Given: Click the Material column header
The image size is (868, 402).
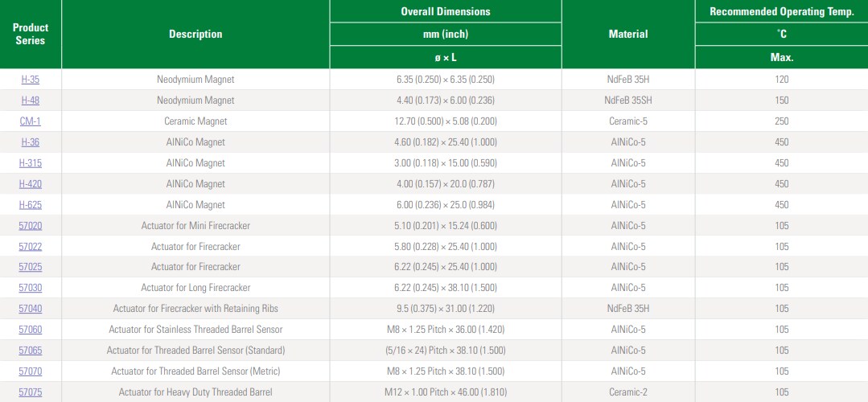Looking at the screenshot, I should (627, 35).
